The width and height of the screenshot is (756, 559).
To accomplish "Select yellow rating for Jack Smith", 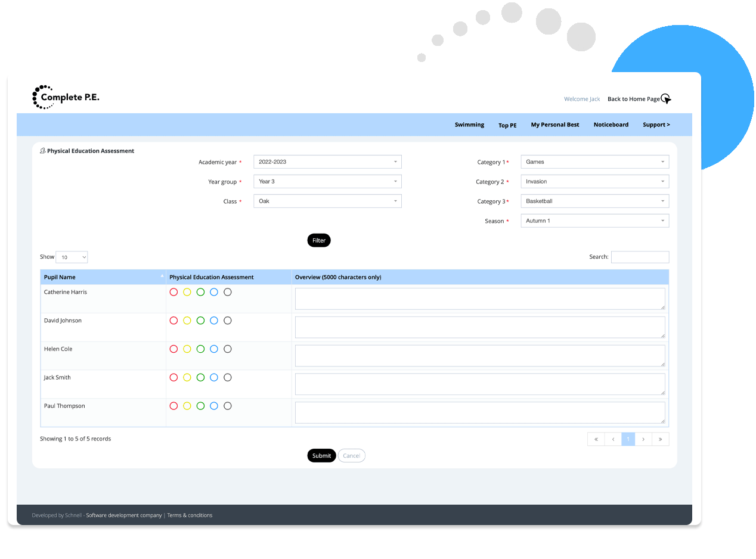I will click(187, 377).
